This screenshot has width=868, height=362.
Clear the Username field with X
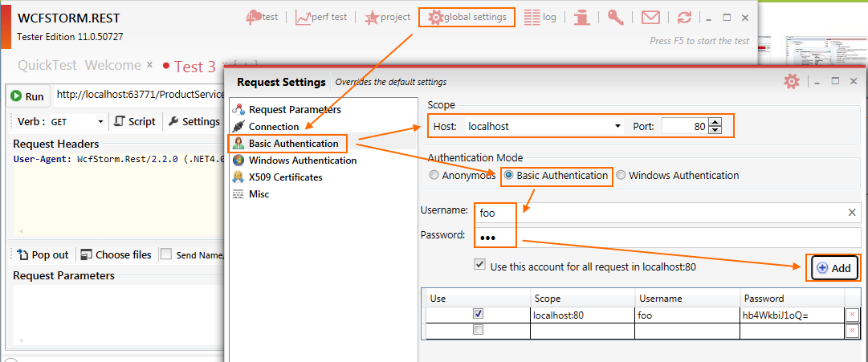click(852, 213)
